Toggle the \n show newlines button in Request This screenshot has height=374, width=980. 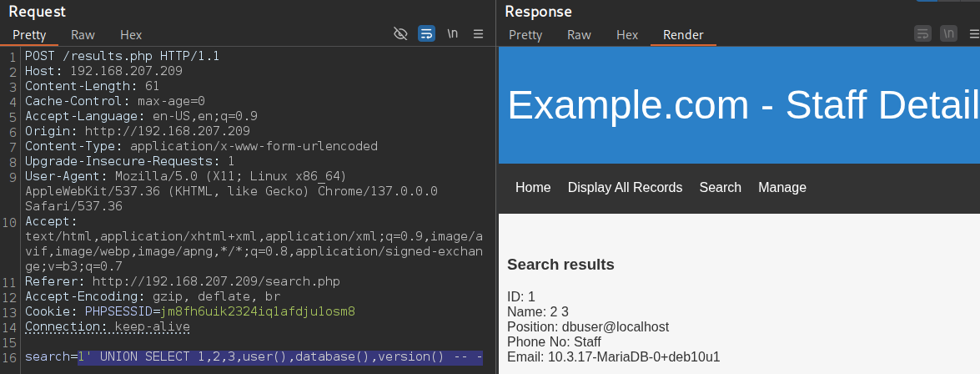coord(453,33)
